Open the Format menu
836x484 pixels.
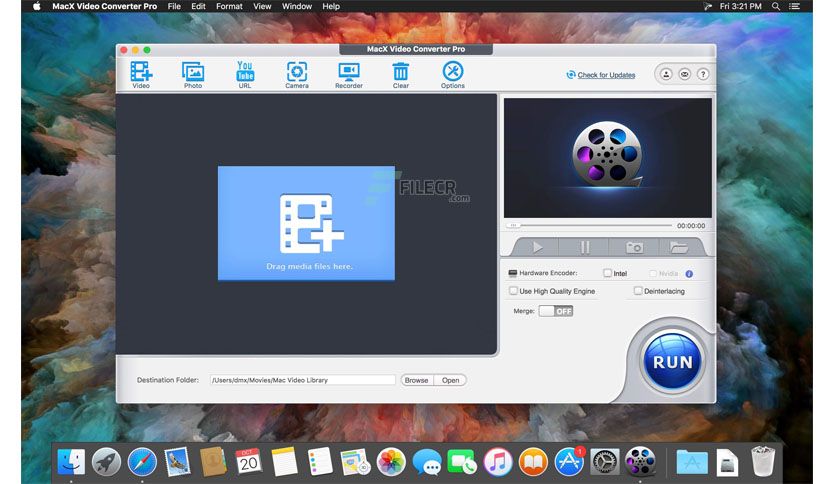point(229,6)
